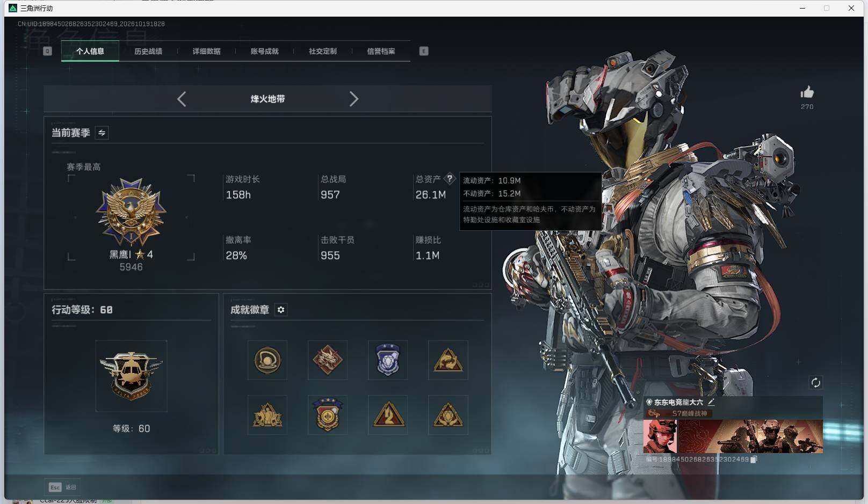Switch to the 历史战绩 tab
This screenshot has width=868, height=504.
tap(148, 51)
